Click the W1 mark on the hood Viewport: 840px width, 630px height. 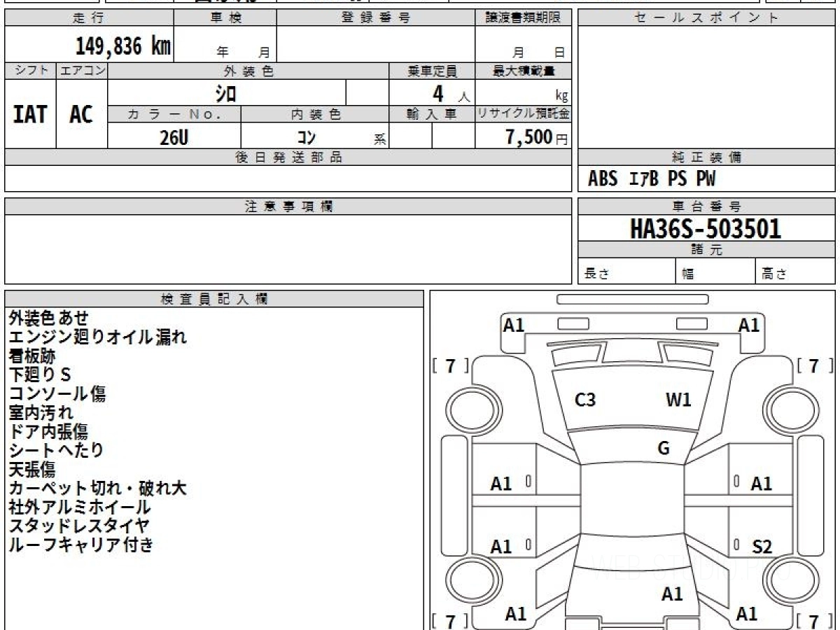click(678, 400)
